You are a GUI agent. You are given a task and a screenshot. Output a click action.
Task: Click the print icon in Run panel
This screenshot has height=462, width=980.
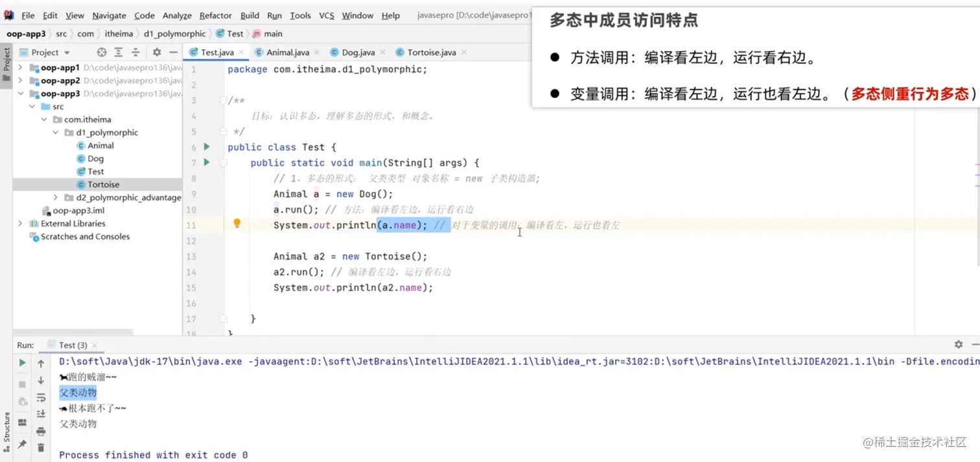41,431
